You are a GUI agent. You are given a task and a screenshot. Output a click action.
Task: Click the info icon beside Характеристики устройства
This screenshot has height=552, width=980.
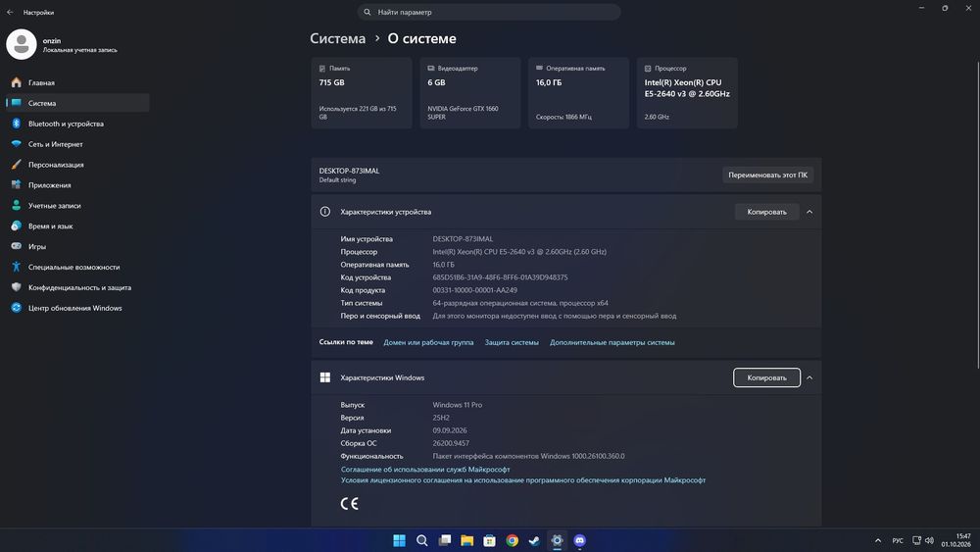pos(325,212)
